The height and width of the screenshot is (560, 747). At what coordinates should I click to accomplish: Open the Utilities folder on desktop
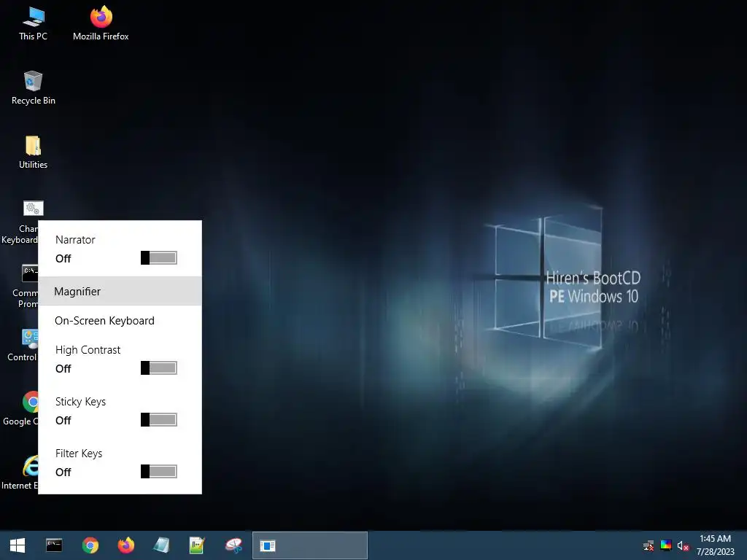33,152
